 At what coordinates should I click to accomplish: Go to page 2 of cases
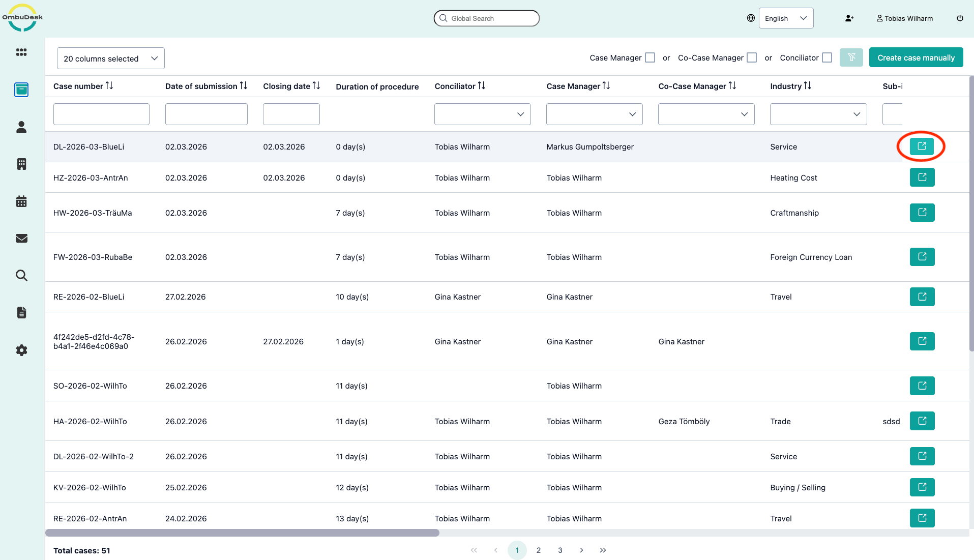click(539, 550)
